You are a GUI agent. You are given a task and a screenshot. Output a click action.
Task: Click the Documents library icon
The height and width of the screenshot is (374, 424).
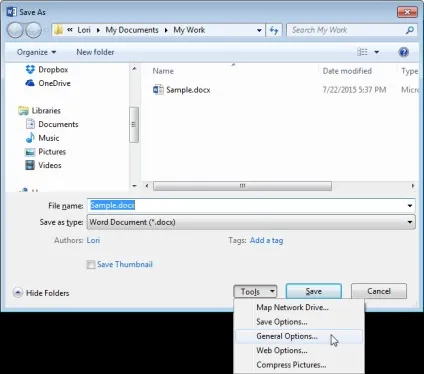click(x=30, y=124)
